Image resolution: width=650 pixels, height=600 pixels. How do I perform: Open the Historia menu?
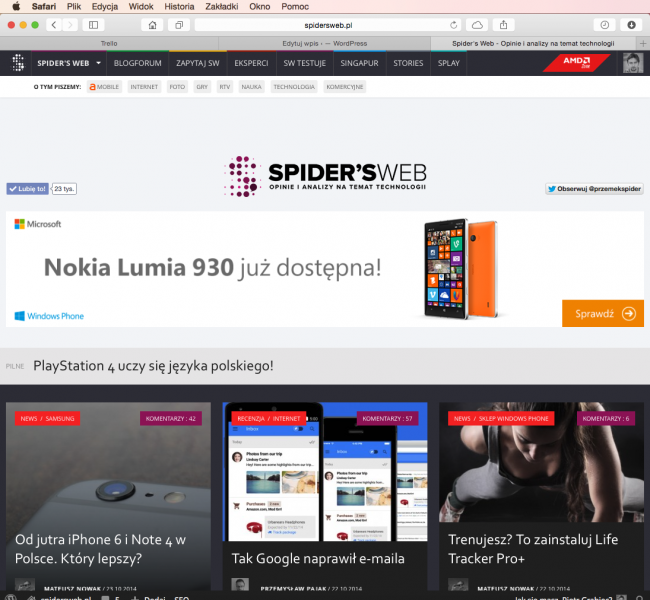coord(179,7)
